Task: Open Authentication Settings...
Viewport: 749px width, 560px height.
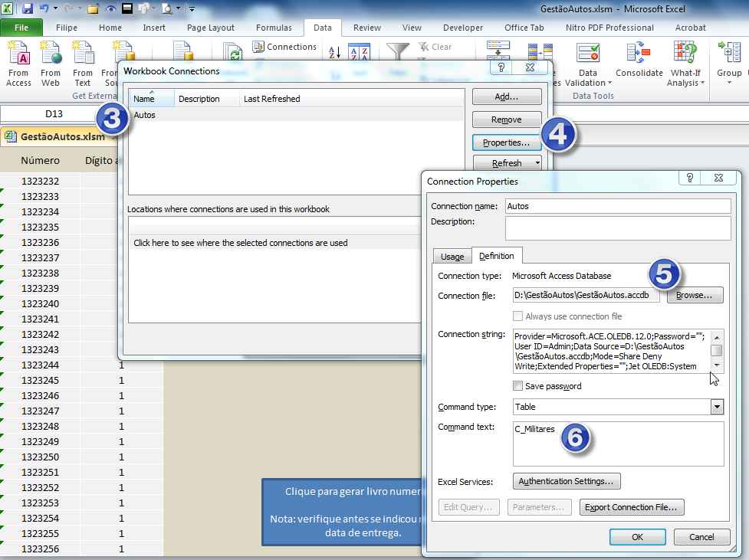Action: [567, 481]
